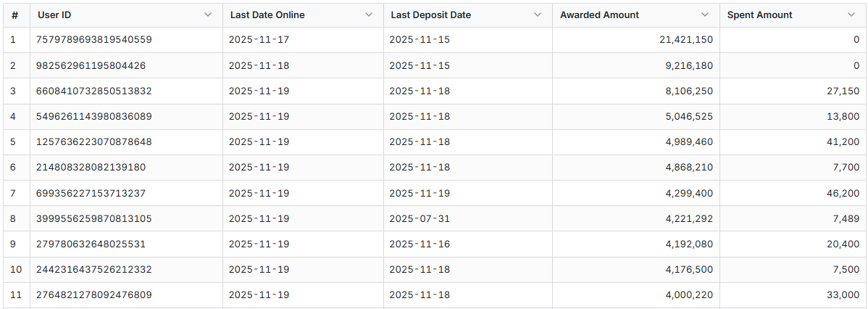The height and width of the screenshot is (309, 868).
Task: Expand the Spent Amount column chevron
Action: [851, 15]
